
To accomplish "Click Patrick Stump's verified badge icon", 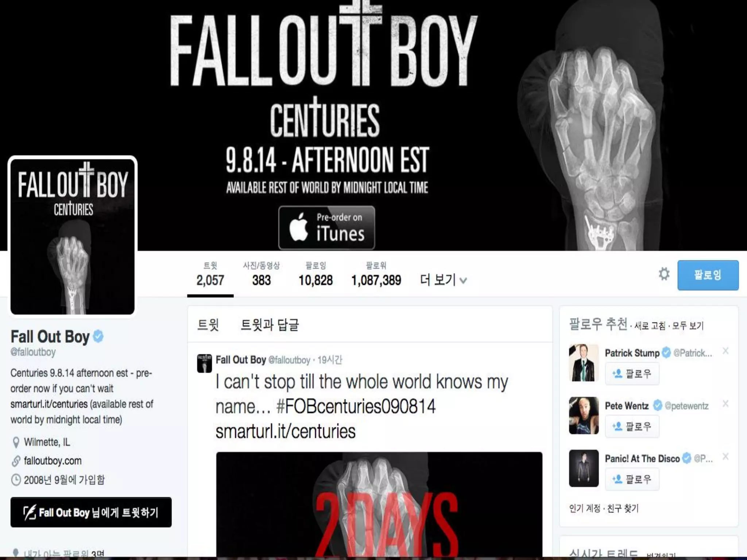I will pos(666,353).
